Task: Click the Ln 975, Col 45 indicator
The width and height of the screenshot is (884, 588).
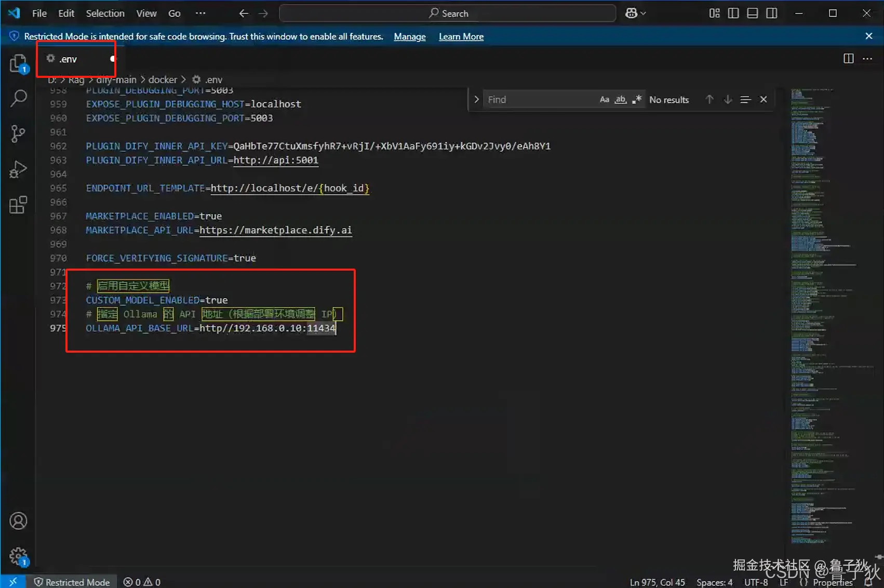Action: 658,582
